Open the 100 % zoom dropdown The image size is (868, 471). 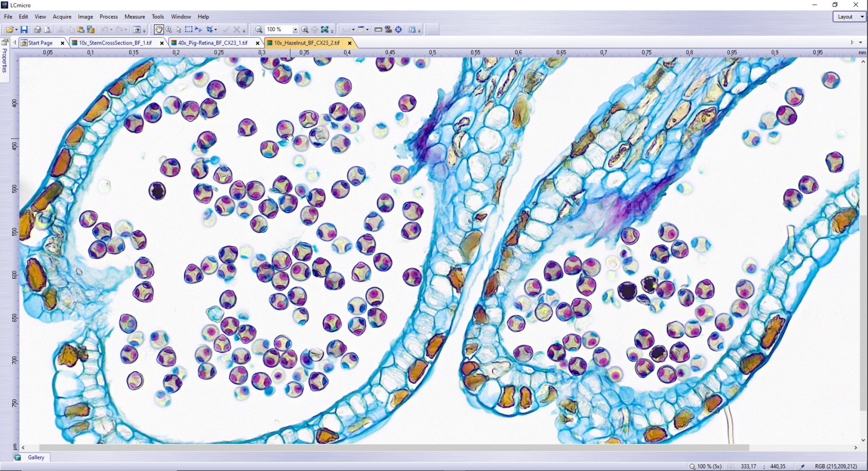(x=295, y=30)
